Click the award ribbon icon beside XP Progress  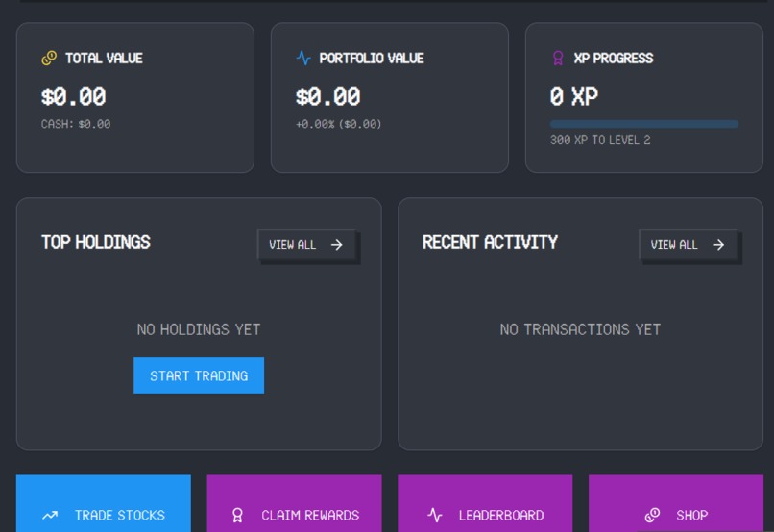click(558, 59)
